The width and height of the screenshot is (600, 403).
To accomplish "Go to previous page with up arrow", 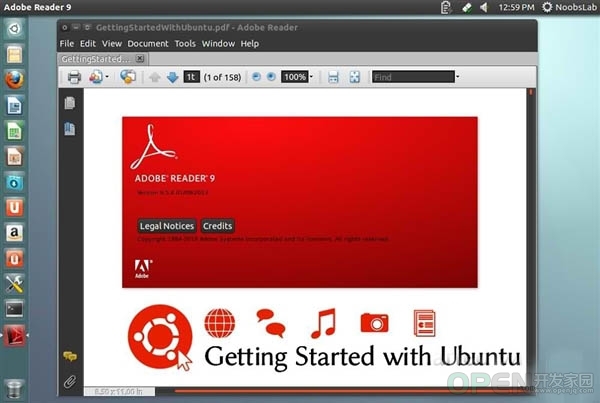I will point(155,77).
